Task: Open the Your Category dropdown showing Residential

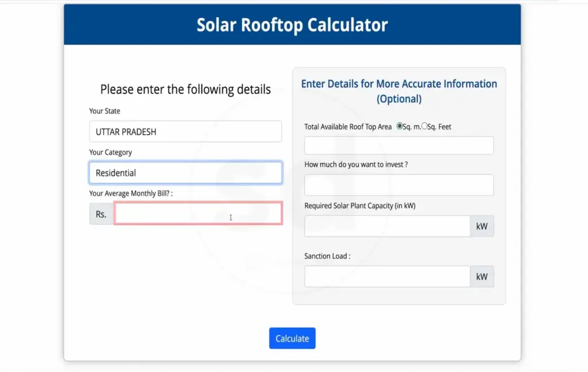Action: pyautogui.click(x=185, y=172)
